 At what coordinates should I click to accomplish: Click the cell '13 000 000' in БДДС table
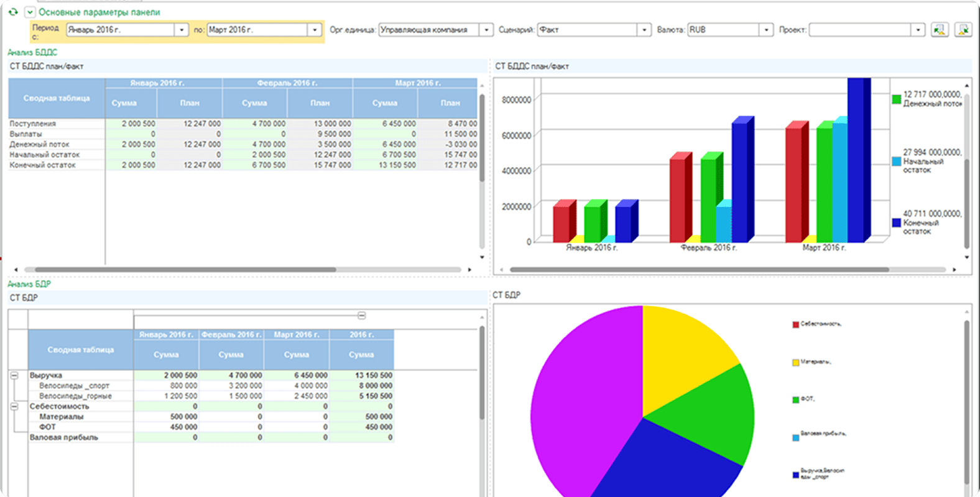pos(320,124)
